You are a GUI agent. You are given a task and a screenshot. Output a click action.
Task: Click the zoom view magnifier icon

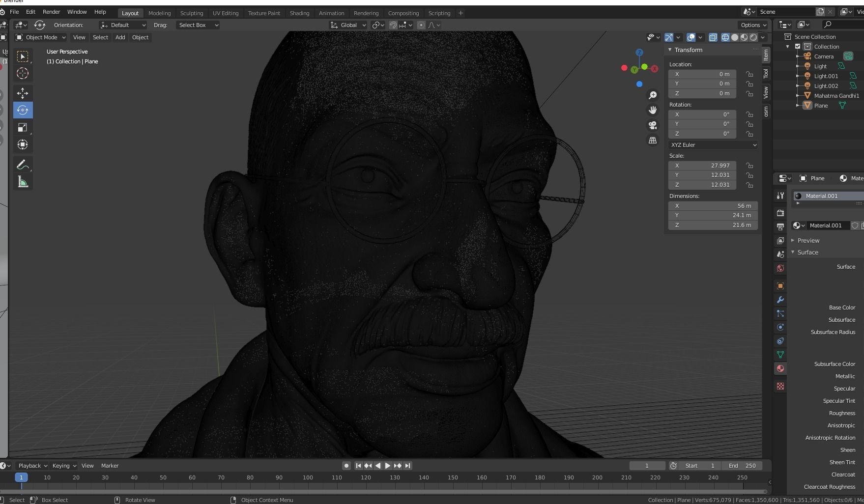pos(653,95)
